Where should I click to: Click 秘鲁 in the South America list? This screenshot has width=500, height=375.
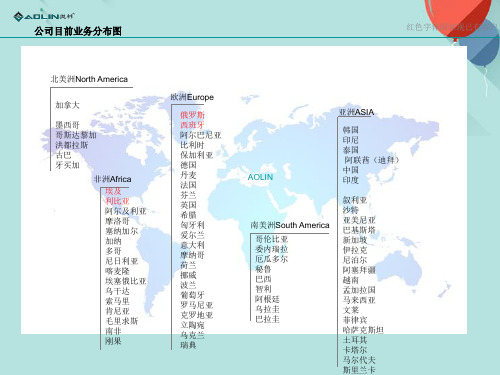(263, 269)
